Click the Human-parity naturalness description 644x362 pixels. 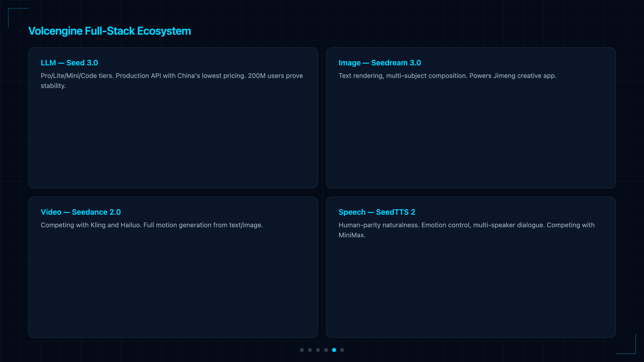tap(467, 230)
